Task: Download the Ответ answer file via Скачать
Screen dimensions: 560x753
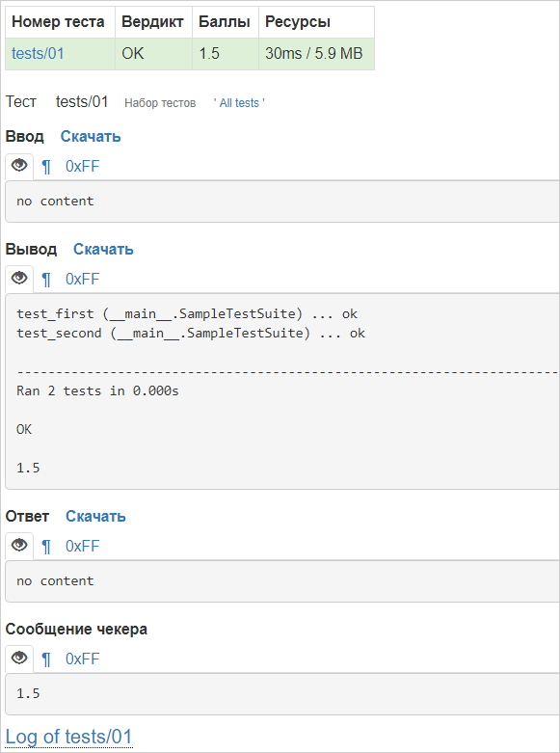Action: 95,516
